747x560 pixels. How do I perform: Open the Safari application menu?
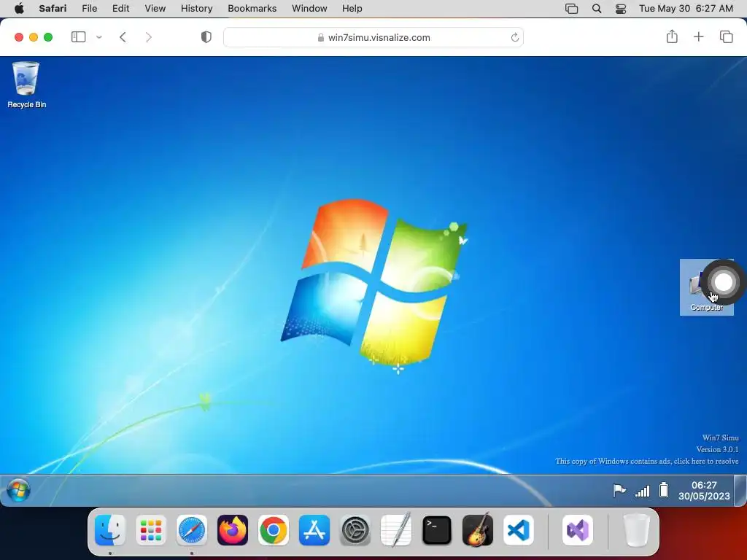point(53,8)
